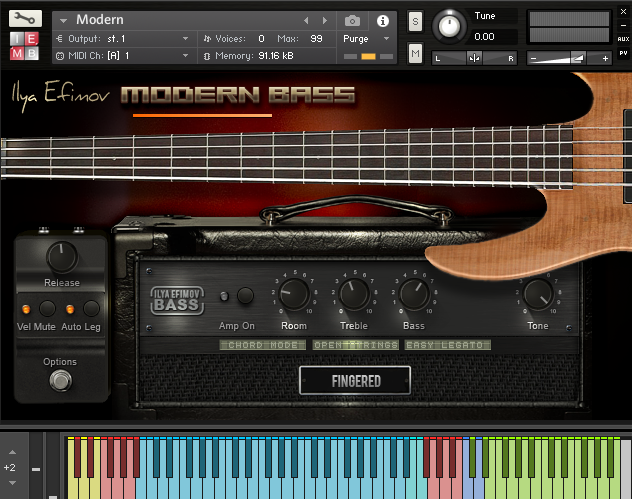This screenshot has height=499, width=632.
Task: Open instrument edit mode with wrench icon
Action: (x=25, y=18)
